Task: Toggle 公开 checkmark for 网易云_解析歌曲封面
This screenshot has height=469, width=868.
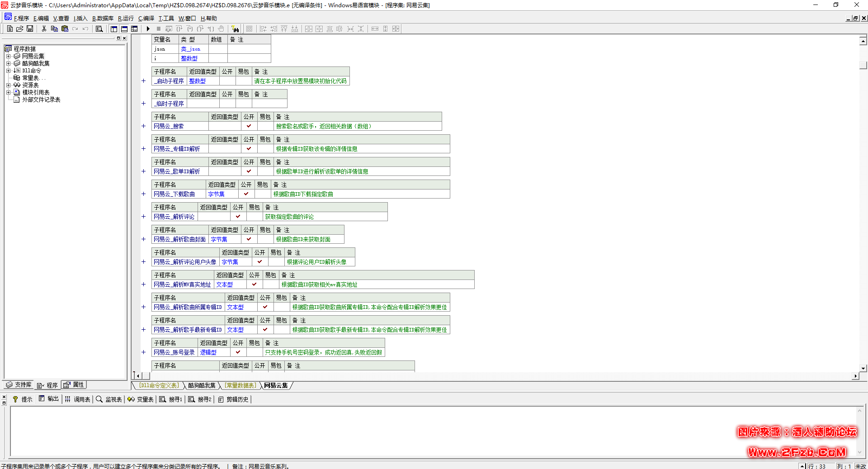Action: point(249,239)
